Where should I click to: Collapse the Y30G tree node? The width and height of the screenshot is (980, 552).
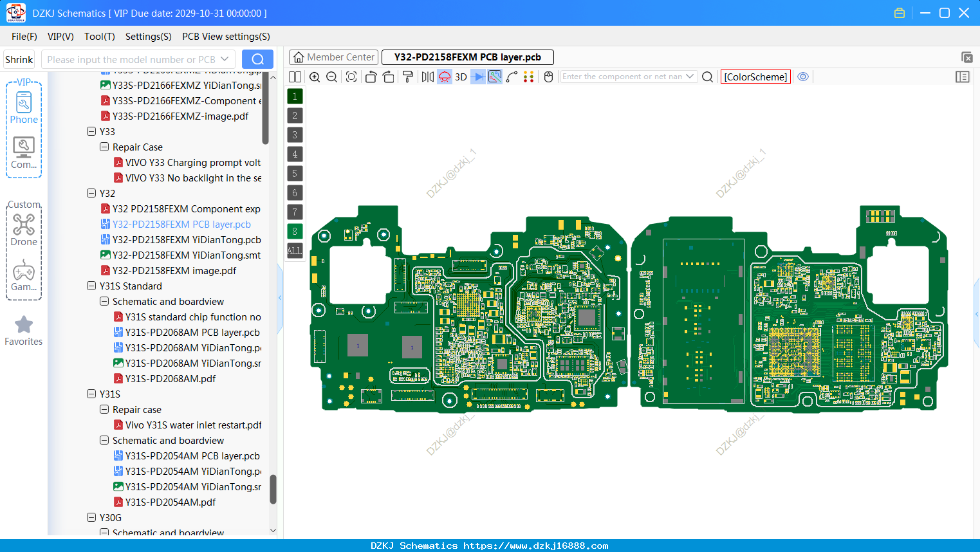tap(91, 517)
